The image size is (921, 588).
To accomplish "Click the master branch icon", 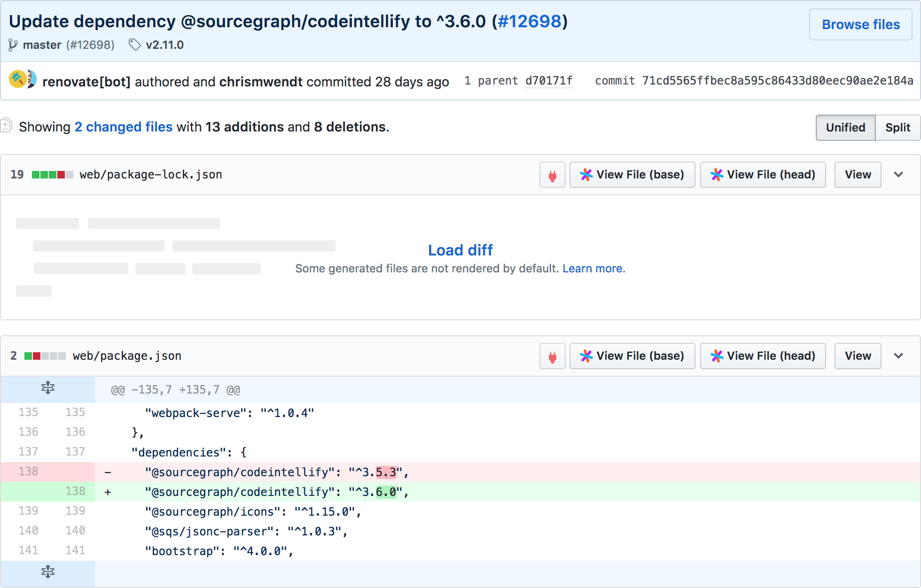I will 13,45.
